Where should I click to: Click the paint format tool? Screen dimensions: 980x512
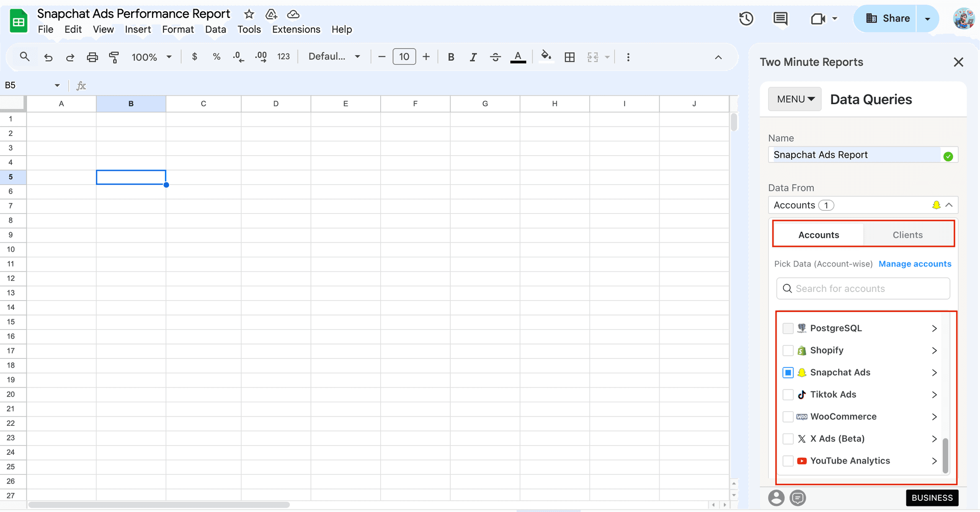tap(114, 57)
